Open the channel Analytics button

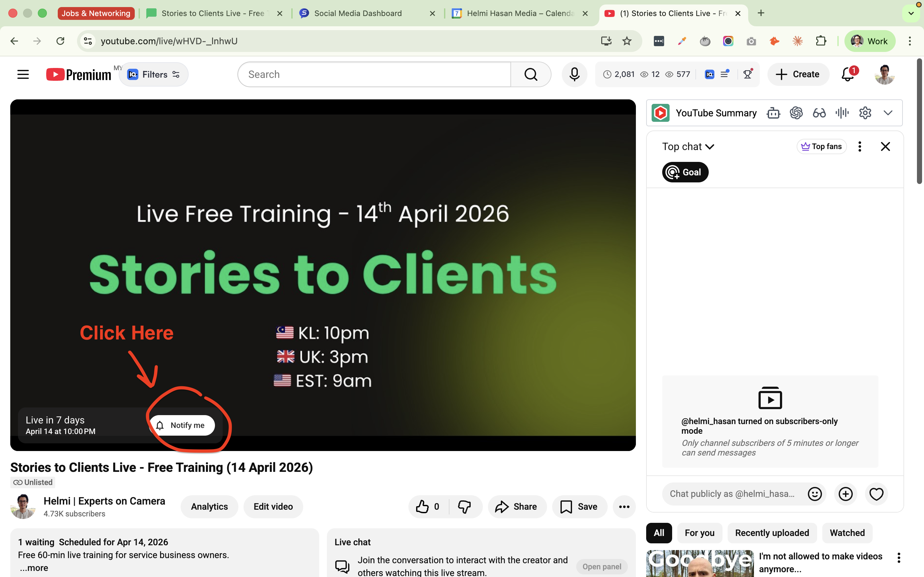tap(209, 507)
